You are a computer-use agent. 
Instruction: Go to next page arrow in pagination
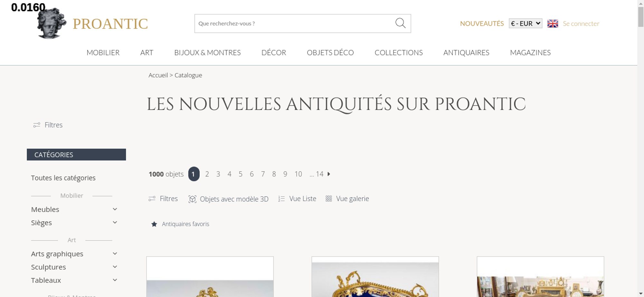coord(329,174)
